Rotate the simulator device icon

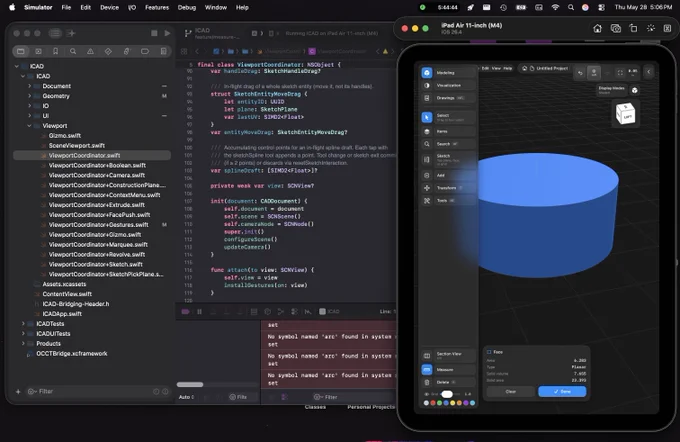pyautogui.click(x=634, y=28)
